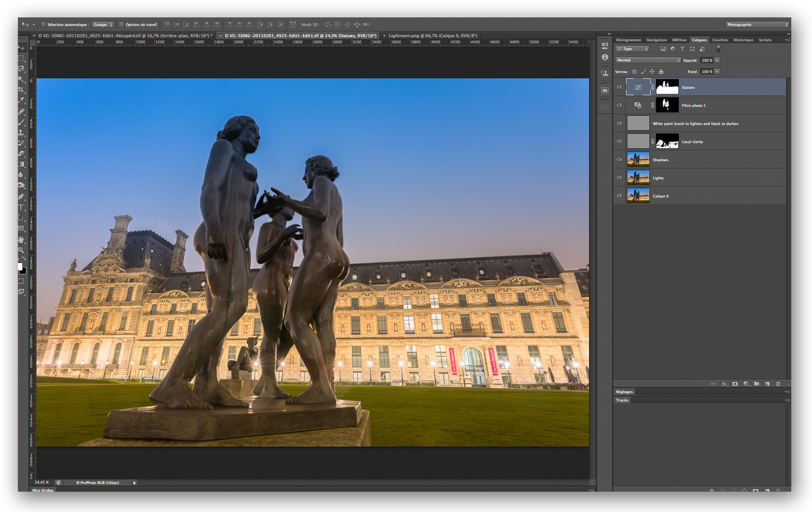This screenshot has width=812, height=512.
Task: Select the Pen tool
Action: (22, 196)
